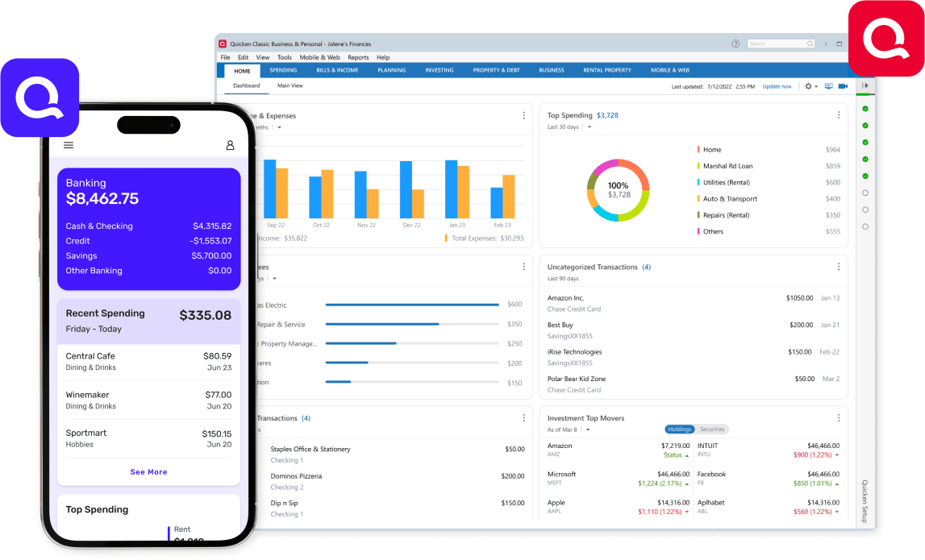Click the Repair & Service $350 progress bar

tap(412, 324)
